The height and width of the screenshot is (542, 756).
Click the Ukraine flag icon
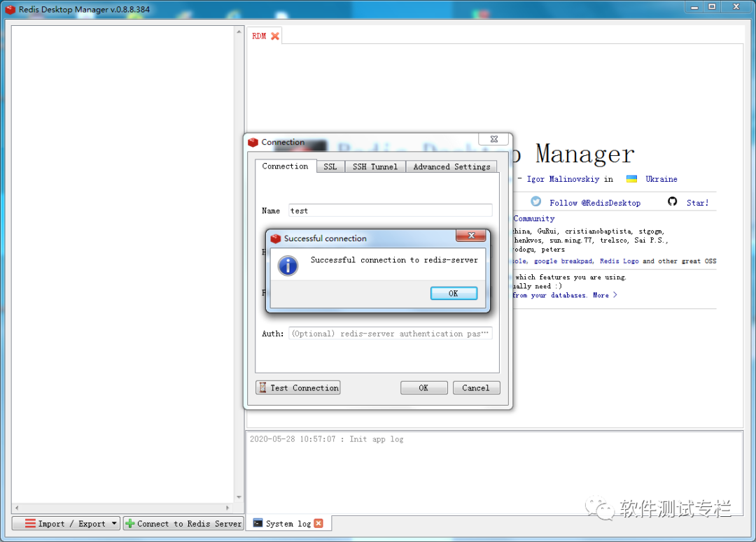tap(631, 179)
